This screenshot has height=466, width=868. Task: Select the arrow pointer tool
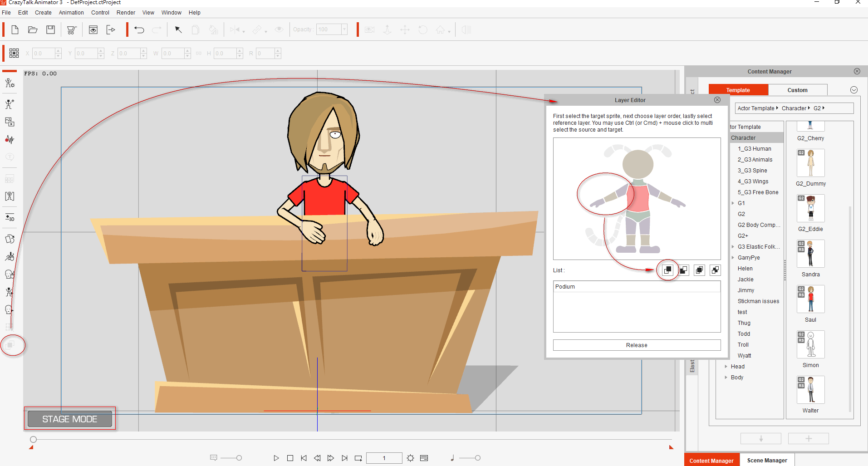pos(178,30)
